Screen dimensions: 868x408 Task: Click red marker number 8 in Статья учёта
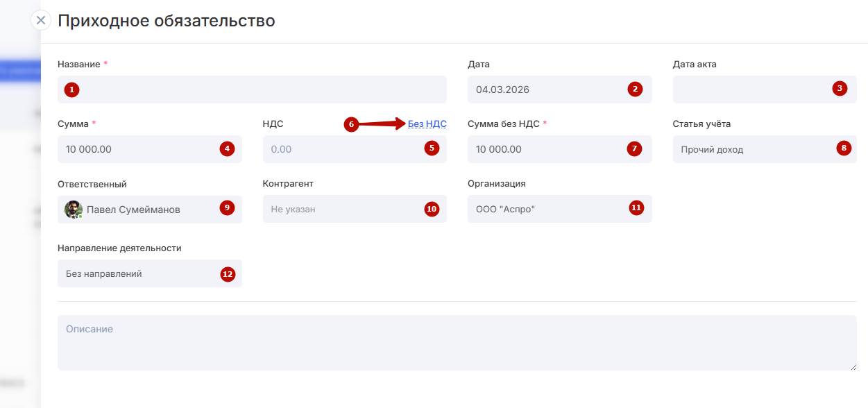pos(844,148)
